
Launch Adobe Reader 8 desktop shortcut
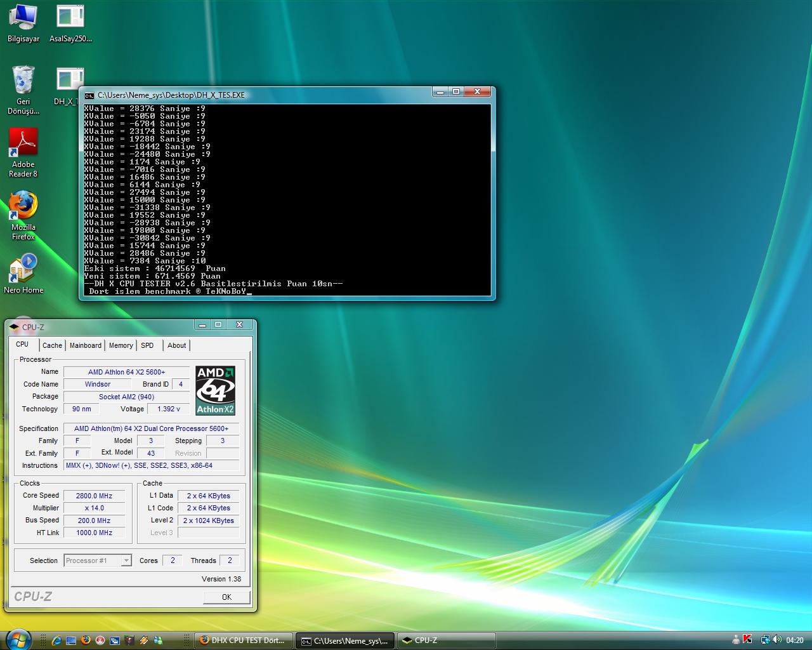click(23, 152)
